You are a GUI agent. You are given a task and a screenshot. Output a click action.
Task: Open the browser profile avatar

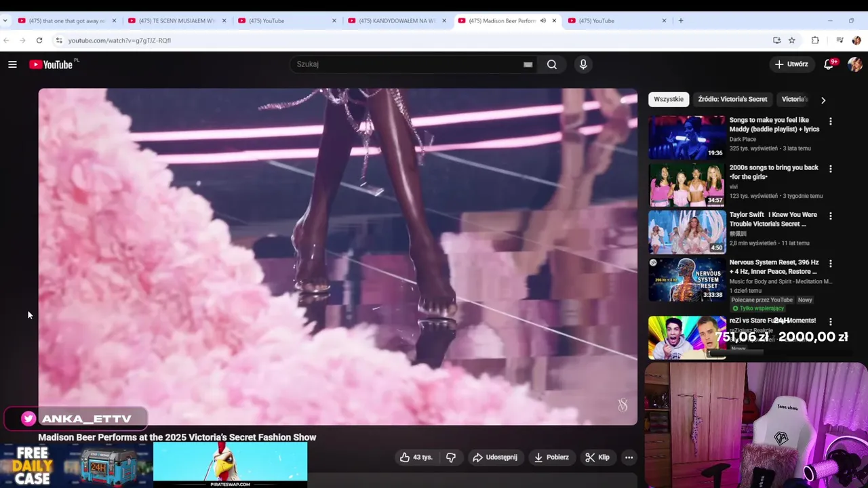coord(856,41)
